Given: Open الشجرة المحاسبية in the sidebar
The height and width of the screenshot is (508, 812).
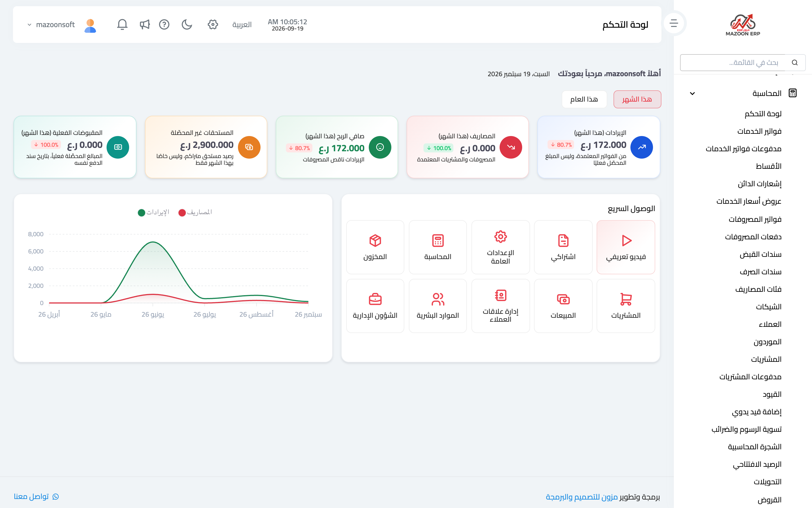Looking at the screenshot, I should click(754, 447).
